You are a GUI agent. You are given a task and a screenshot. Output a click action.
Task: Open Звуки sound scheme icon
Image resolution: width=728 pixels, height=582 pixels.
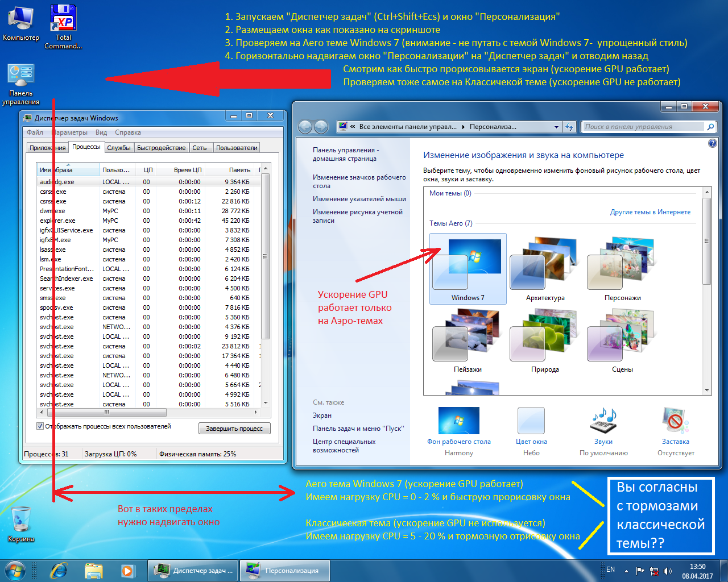coord(603,421)
